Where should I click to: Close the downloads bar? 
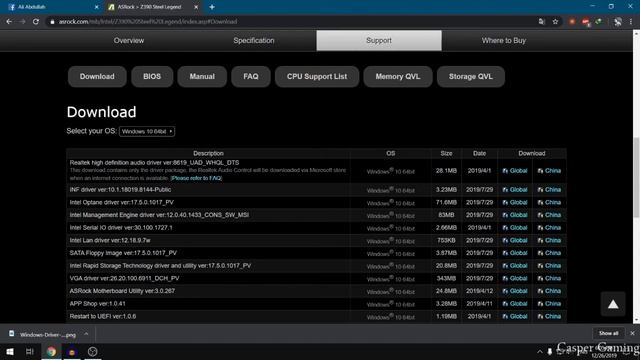click(632, 333)
